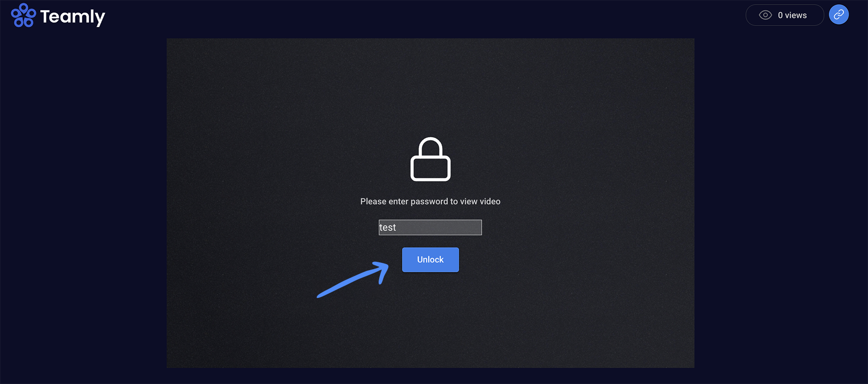Viewport: 868px width, 384px height.
Task: Click the body of the padlock icon
Action: coord(430,169)
